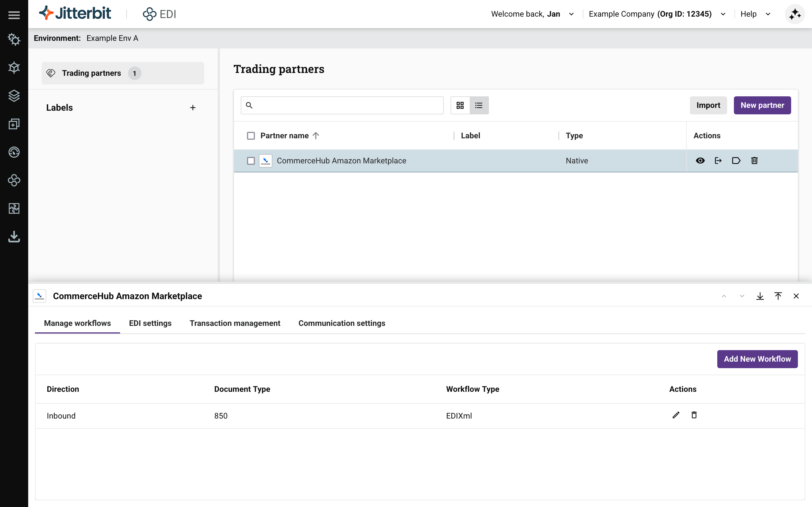Open the Communication settings tab

tap(342, 323)
